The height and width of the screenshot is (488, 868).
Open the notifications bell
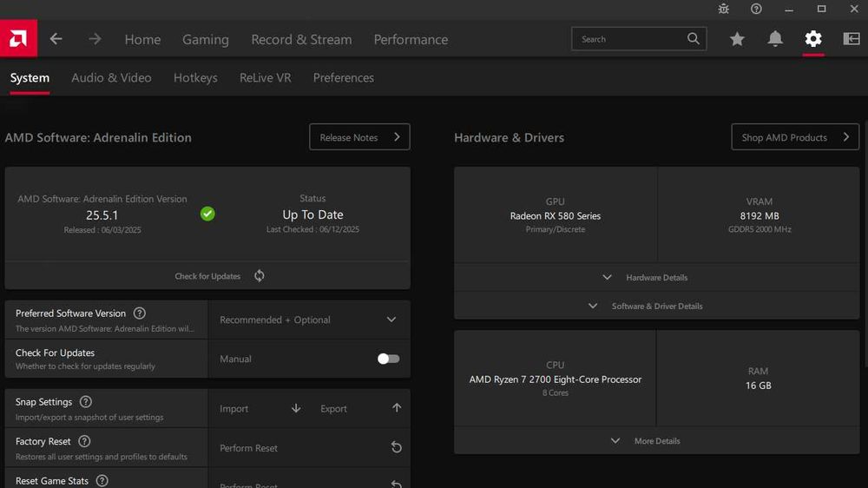[x=775, y=39]
